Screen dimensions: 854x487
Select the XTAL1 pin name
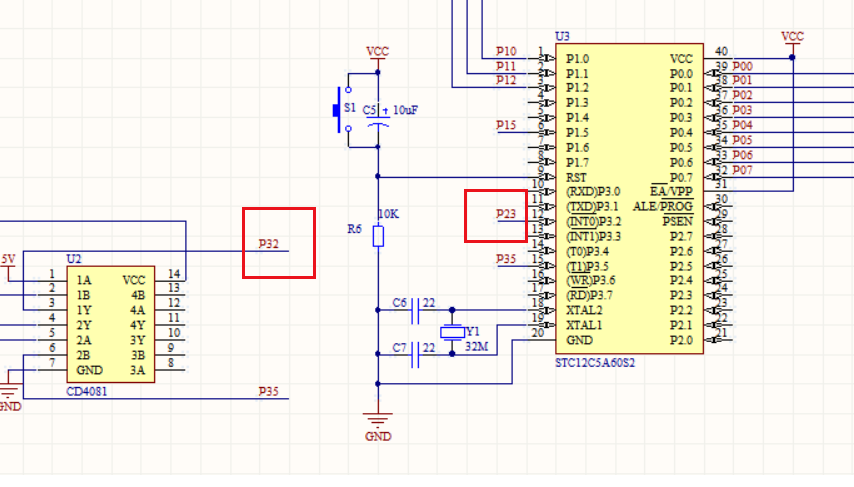click(x=584, y=325)
